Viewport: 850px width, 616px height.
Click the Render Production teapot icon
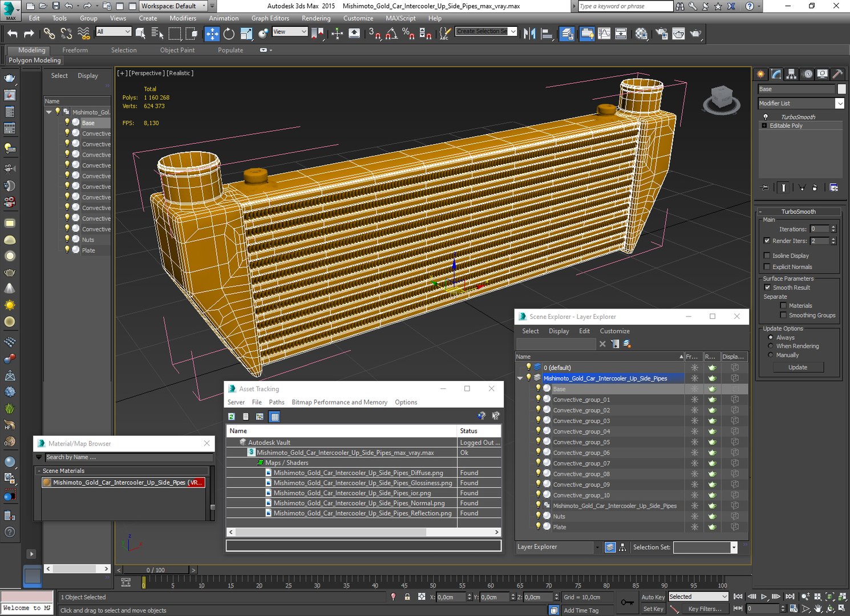695,34
